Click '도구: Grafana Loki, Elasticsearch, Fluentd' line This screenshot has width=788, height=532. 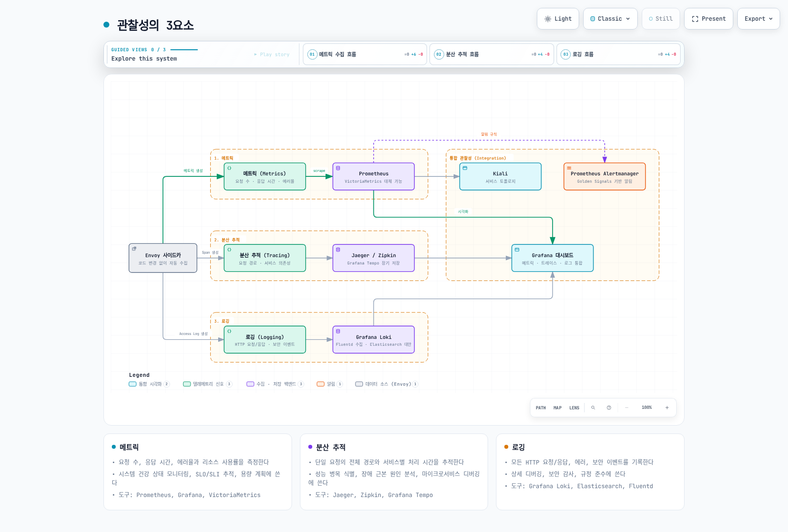(x=582, y=486)
